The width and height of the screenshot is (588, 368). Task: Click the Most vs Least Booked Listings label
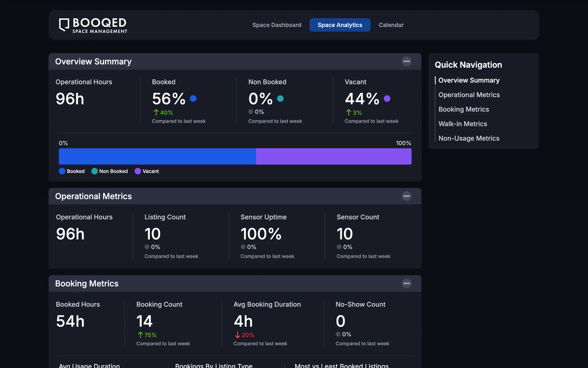(x=342, y=365)
